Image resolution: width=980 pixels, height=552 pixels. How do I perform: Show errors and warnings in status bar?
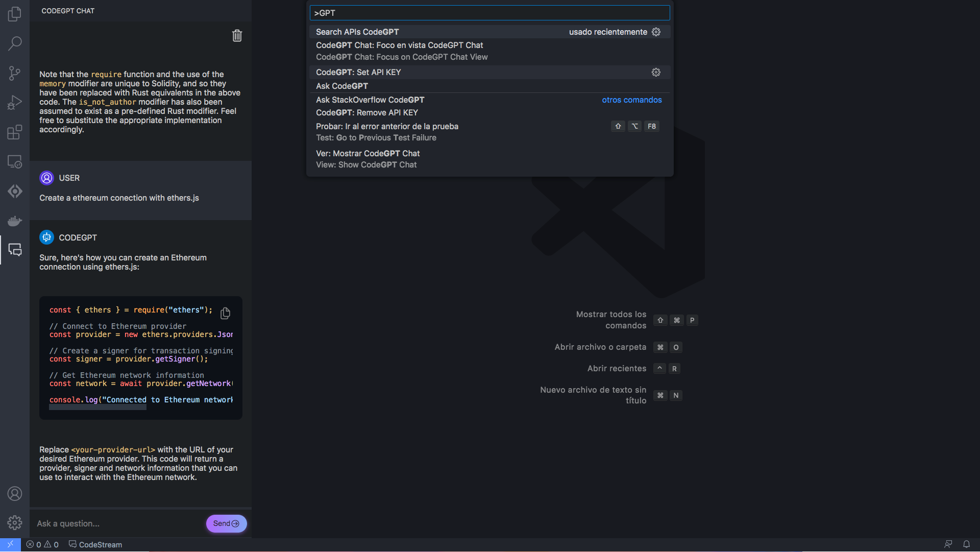(42, 545)
